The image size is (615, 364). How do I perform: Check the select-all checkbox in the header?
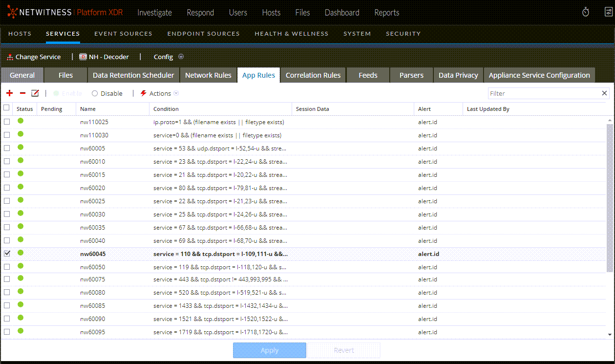6,108
